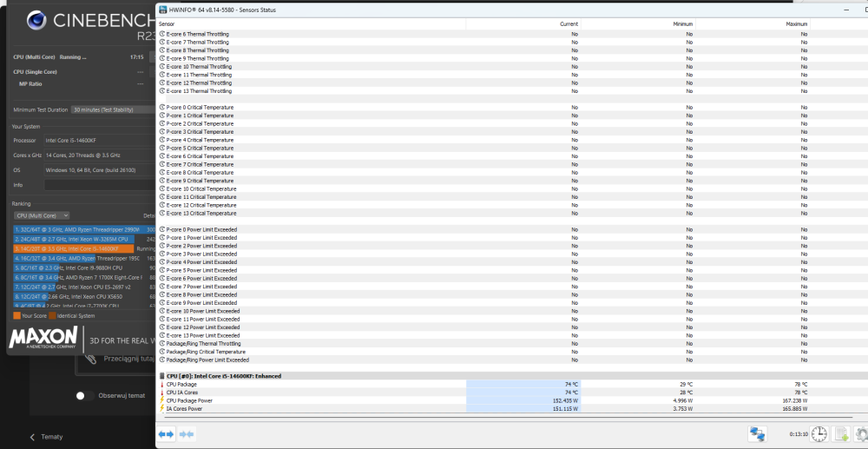Click the Info input field in Cinebench

(x=100, y=185)
